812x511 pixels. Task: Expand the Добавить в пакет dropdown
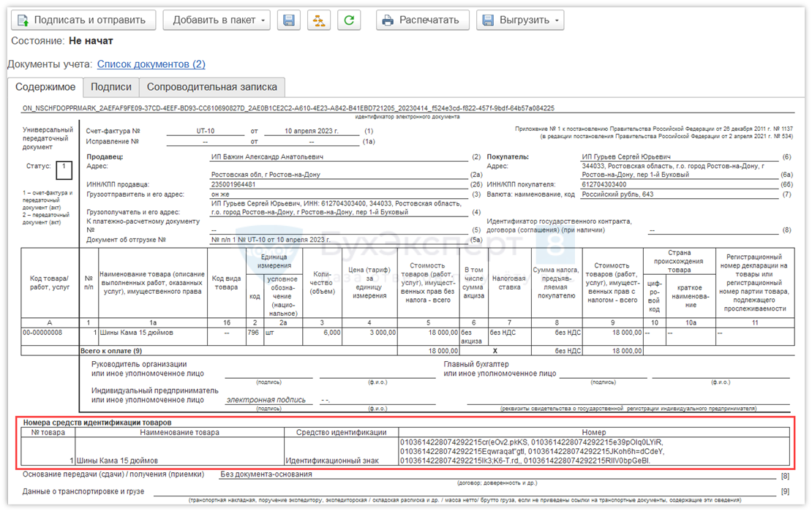[x=217, y=20]
